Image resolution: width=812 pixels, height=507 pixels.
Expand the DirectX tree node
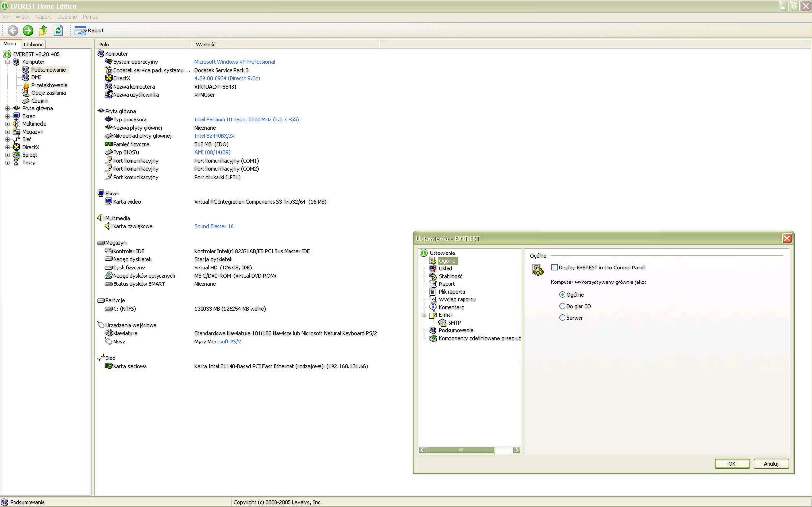(7, 147)
